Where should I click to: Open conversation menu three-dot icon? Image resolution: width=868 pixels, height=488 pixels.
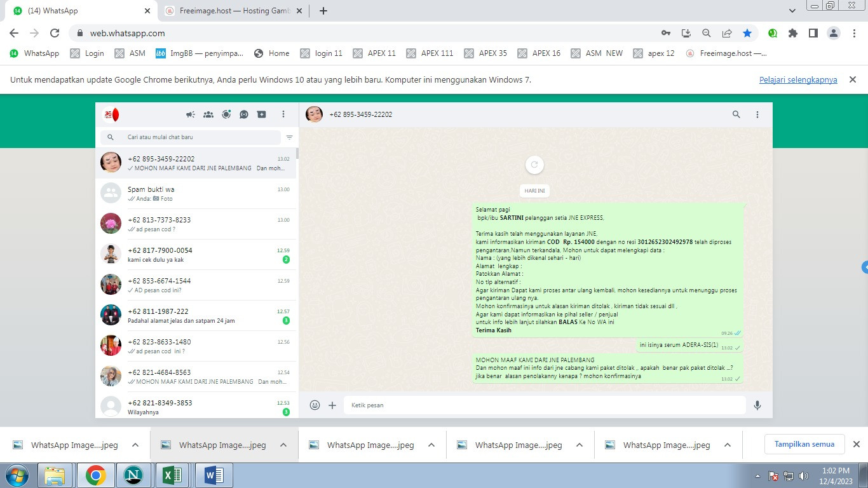click(757, 114)
